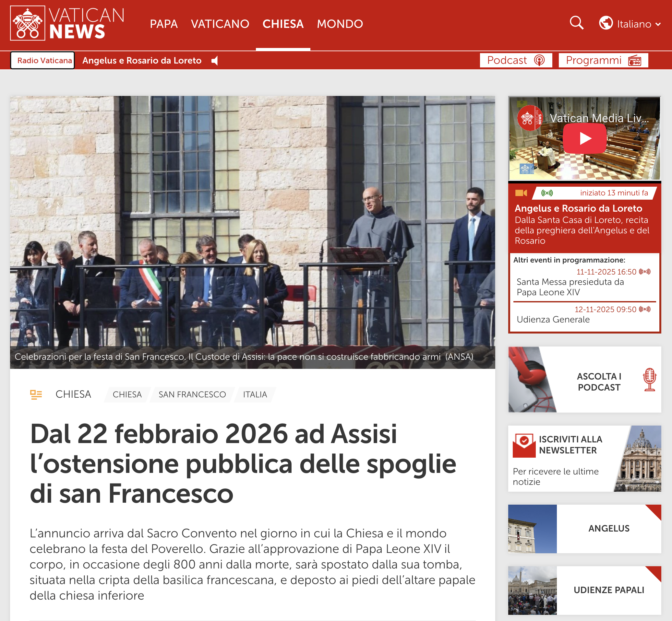Switch to the CHIESA navigation section
Image resolution: width=672 pixels, height=621 pixels.
point(283,24)
